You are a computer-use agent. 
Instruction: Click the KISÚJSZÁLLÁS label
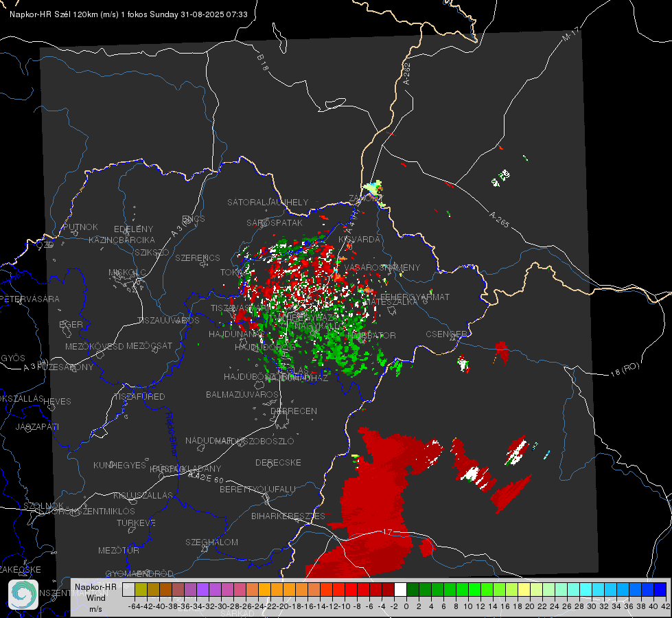click(143, 495)
